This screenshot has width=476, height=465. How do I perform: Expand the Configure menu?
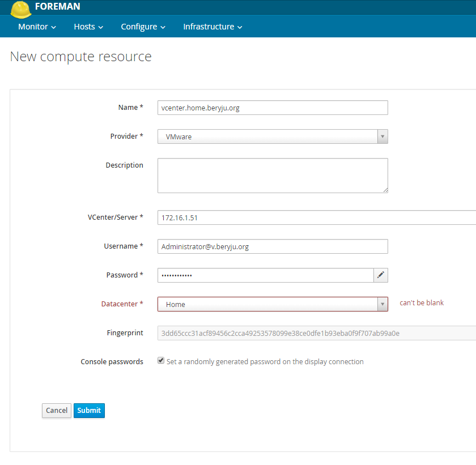pos(143,26)
